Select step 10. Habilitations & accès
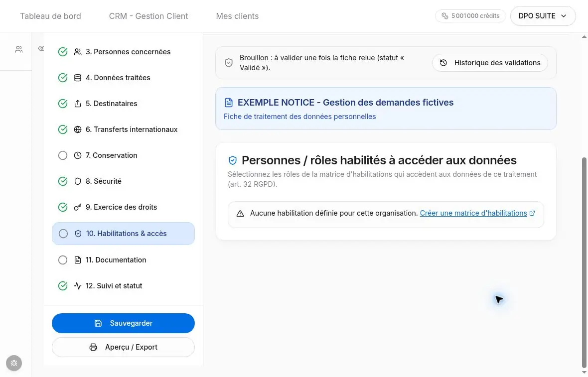This screenshot has width=588, height=377. tap(123, 234)
